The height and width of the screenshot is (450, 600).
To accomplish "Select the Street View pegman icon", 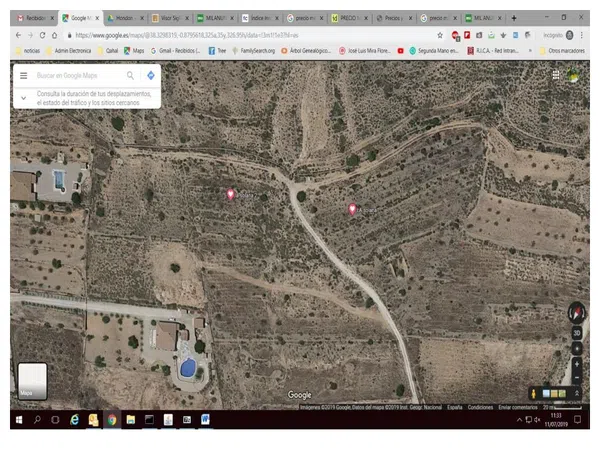I will pos(534,393).
